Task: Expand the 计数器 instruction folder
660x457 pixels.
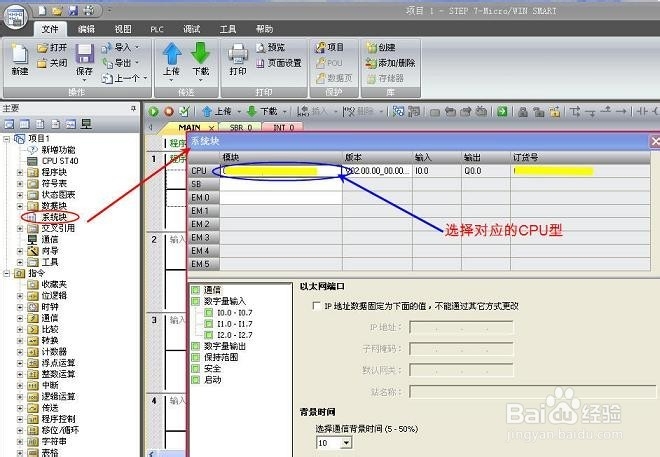Action: pos(20,352)
